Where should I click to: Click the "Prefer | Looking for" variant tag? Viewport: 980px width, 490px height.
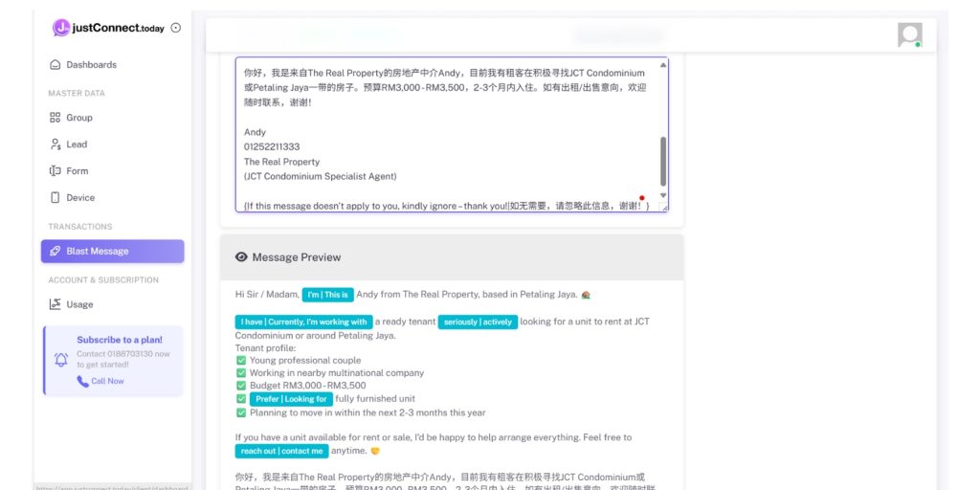click(291, 399)
